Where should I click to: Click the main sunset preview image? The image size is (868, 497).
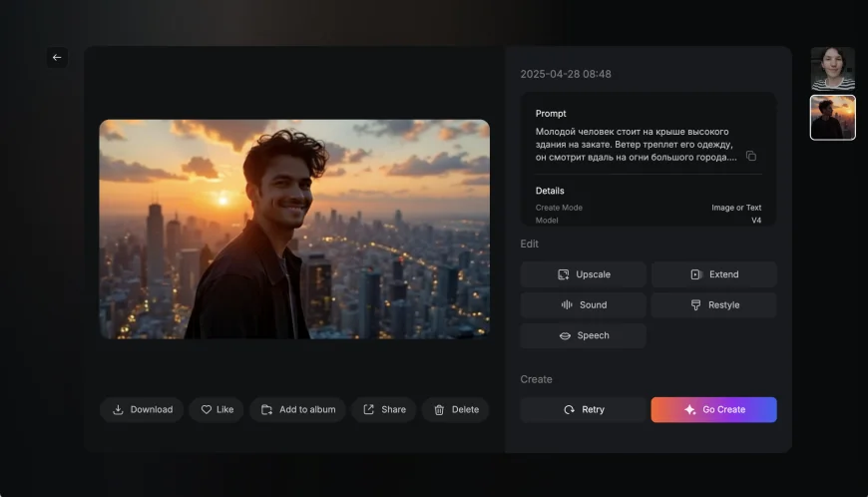point(294,229)
